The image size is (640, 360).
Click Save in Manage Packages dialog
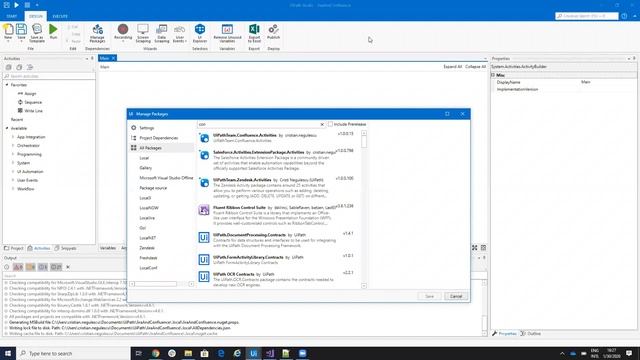point(429,296)
